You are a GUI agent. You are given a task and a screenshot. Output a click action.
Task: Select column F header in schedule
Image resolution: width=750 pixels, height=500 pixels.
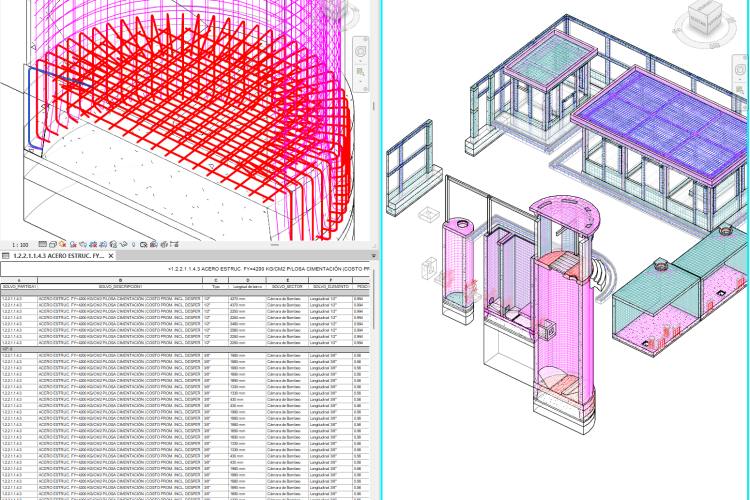(331, 280)
